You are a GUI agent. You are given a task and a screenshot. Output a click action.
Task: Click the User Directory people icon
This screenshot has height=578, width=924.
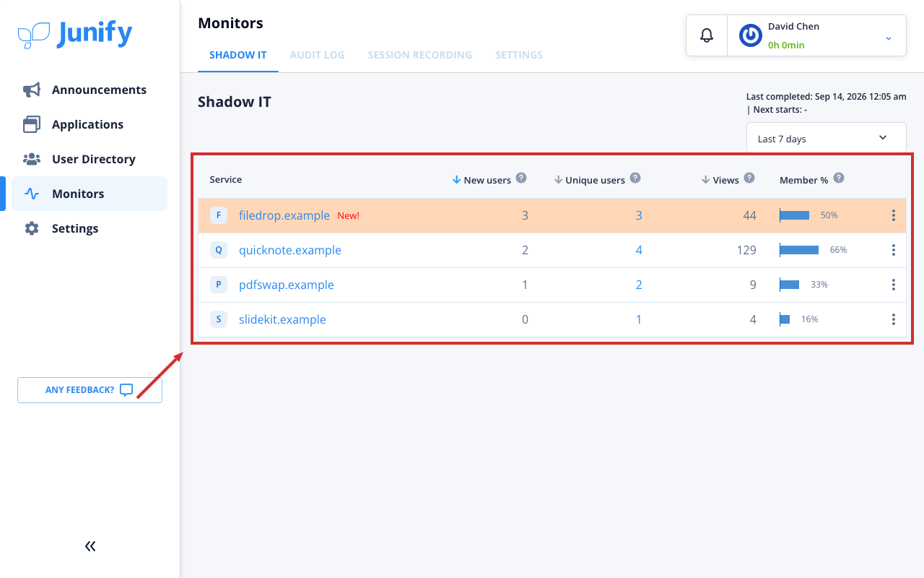pyautogui.click(x=32, y=159)
